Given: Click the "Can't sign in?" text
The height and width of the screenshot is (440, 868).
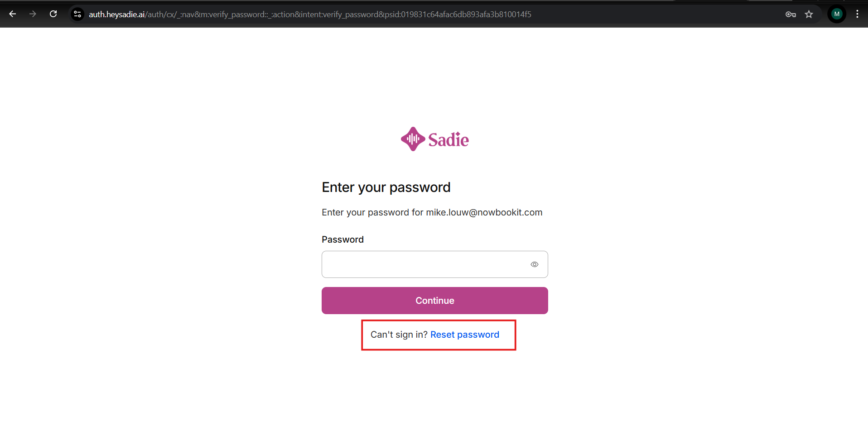Looking at the screenshot, I should 399,335.
